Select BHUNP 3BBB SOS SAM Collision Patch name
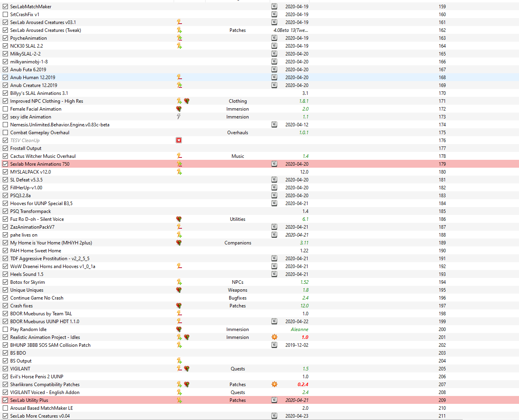The height and width of the screenshot is (420, 519). click(50, 345)
